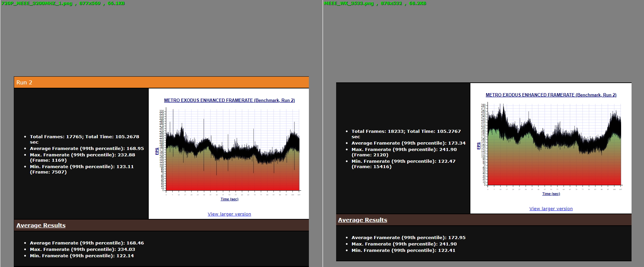Screen dimensions: 644x267
Task: Click the left Average Results heading
Action: [x=41, y=225]
